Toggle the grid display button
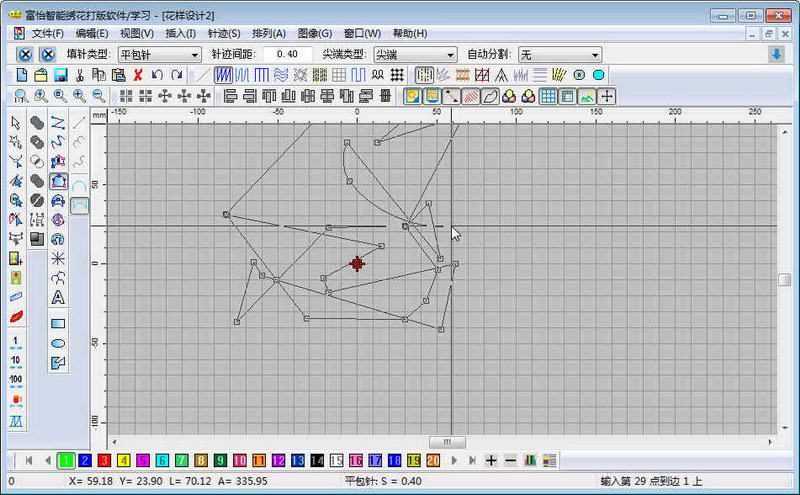 548,96
